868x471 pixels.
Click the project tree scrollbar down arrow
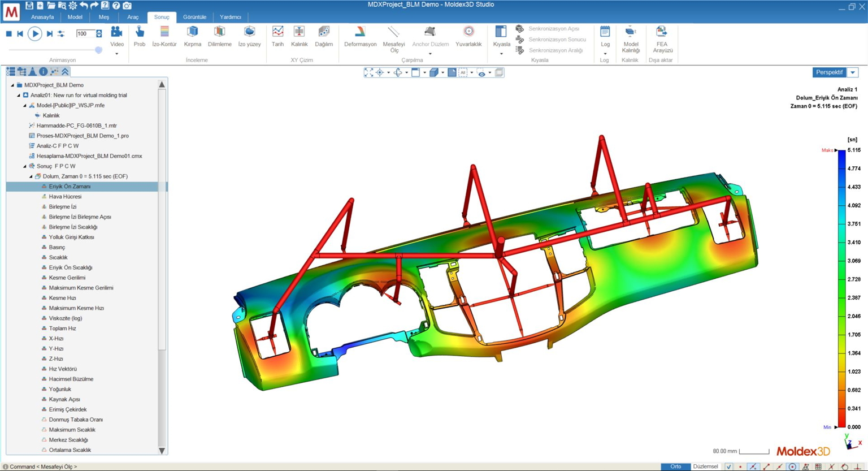162,451
